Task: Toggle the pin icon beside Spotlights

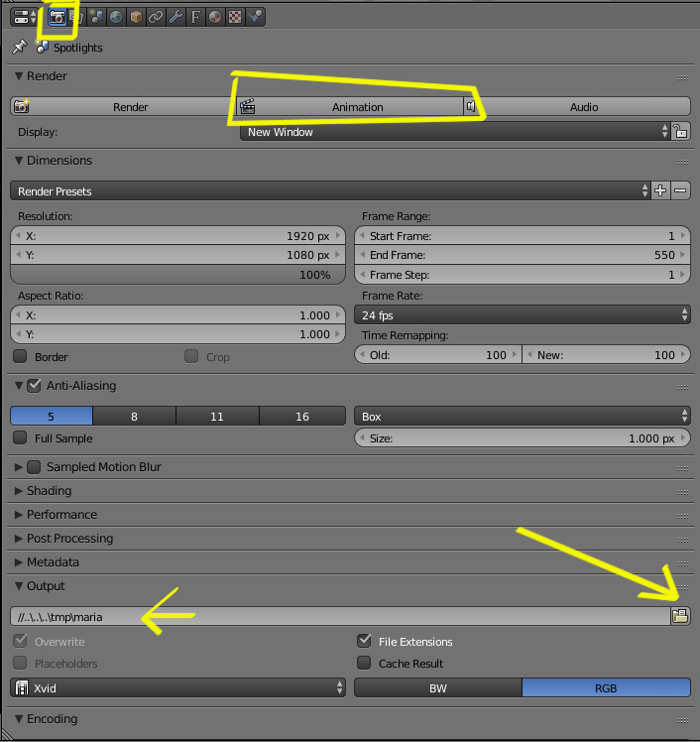Action: tap(20, 47)
